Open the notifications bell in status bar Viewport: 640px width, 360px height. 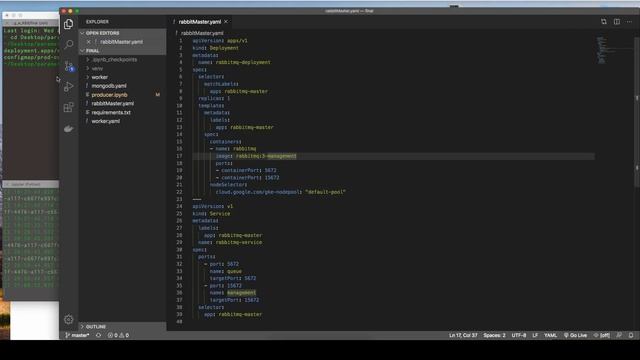click(x=631, y=335)
